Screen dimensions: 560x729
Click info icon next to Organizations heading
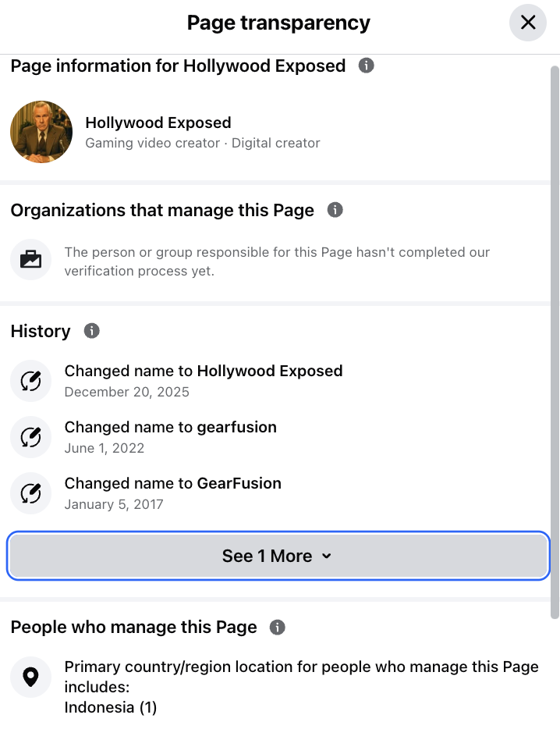[335, 210]
